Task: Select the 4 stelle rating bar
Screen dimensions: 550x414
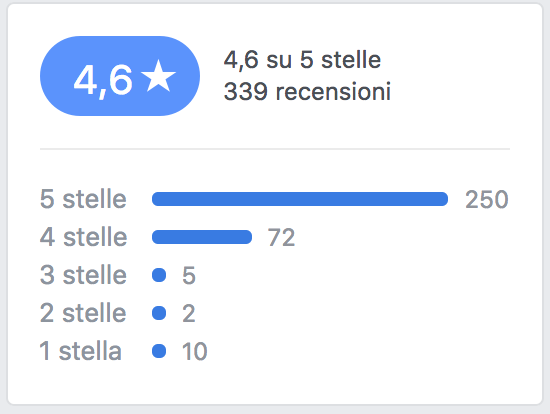Action: click(202, 237)
